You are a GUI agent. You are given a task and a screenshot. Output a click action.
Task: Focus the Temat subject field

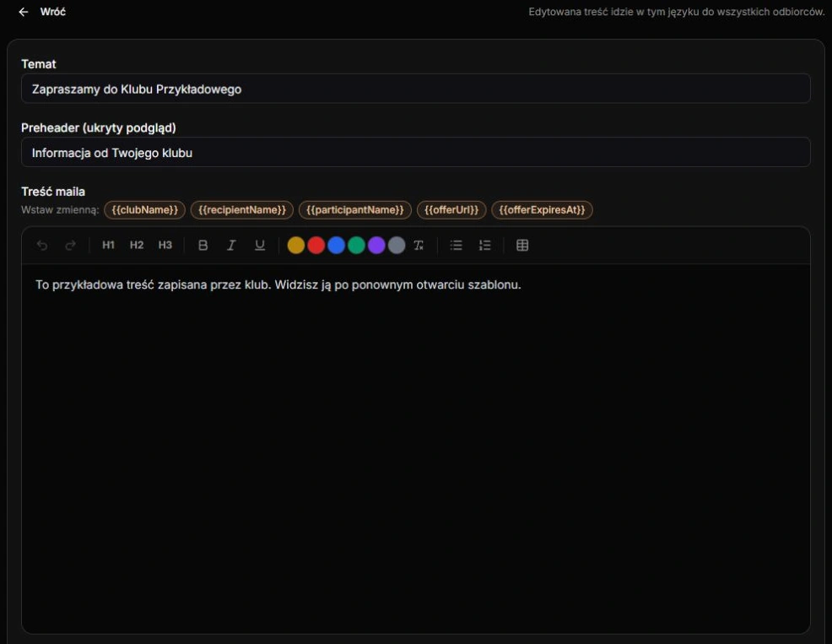coord(415,89)
